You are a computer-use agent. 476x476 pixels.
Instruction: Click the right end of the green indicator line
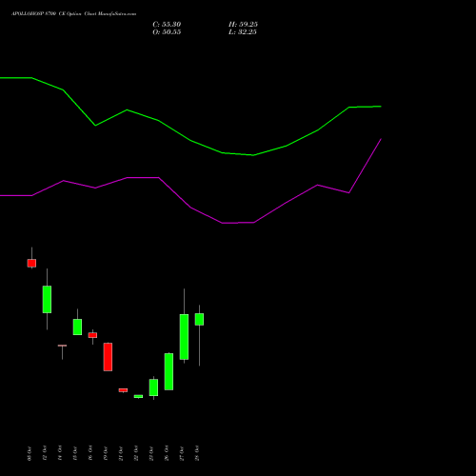[381, 107]
